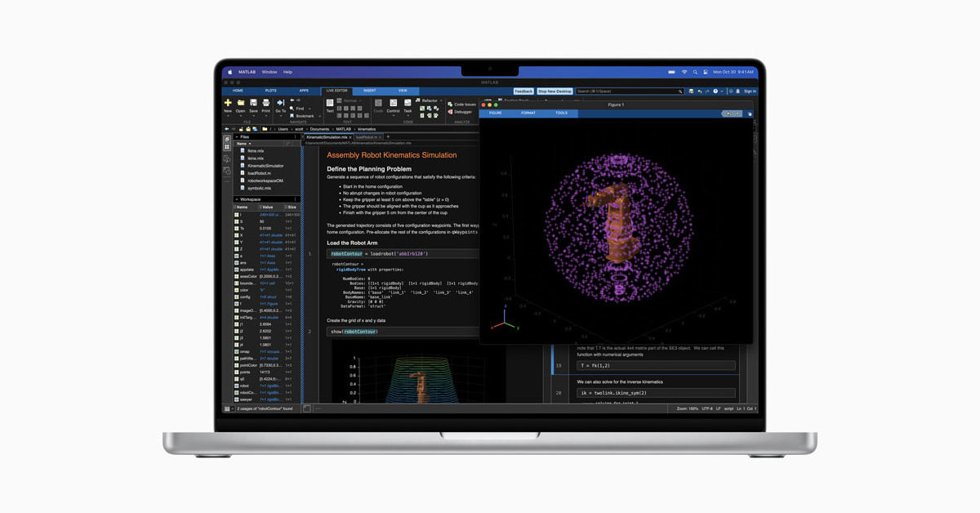
Task: Switch to the PLOTS ribbon tab
Action: point(270,91)
